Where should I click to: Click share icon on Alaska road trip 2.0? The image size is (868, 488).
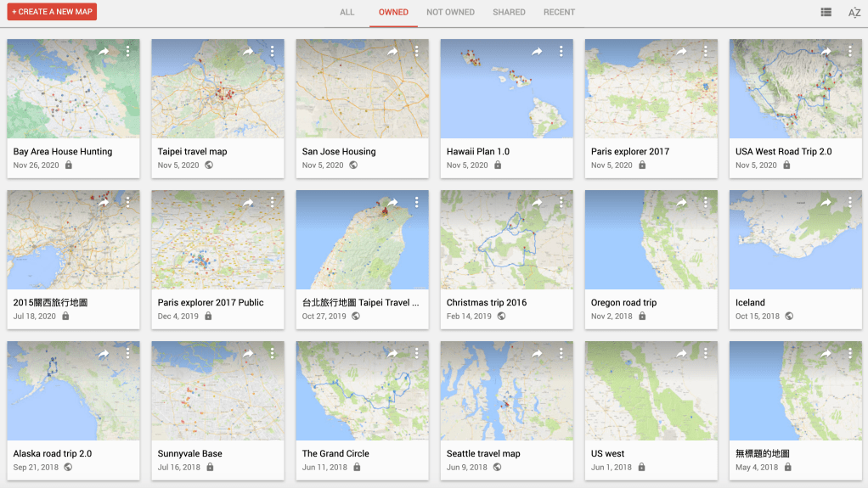pyautogui.click(x=104, y=354)
